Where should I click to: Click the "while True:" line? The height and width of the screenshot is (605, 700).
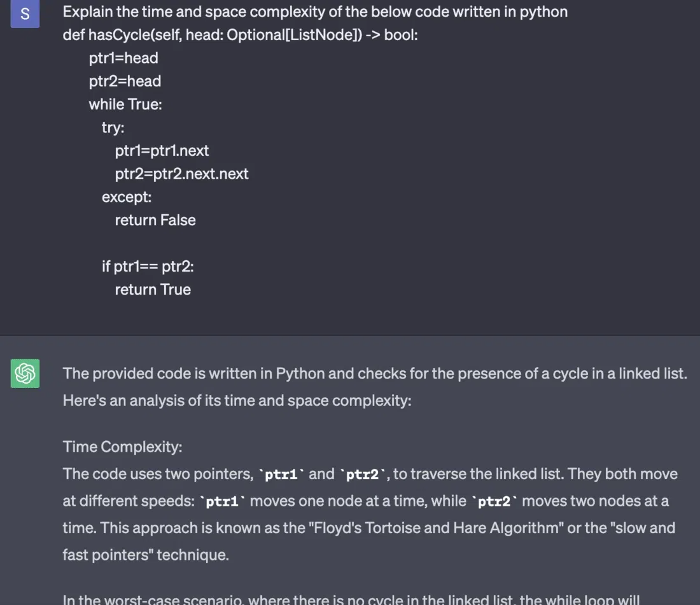pyautogui.click(x=125, y=104)
